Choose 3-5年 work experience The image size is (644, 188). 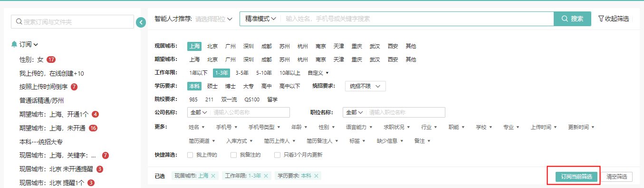coord(242,73)
